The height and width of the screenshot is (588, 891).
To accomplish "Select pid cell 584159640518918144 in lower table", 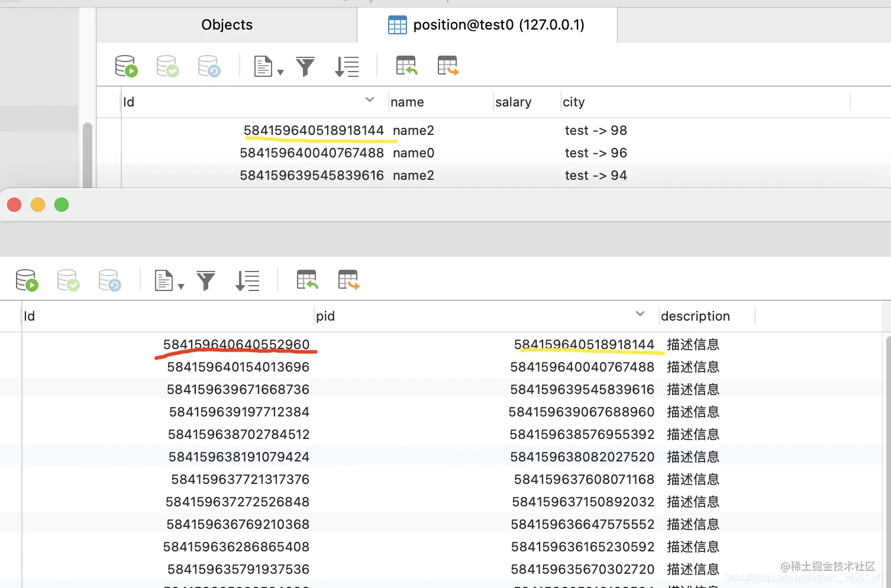I will [584, 345].
